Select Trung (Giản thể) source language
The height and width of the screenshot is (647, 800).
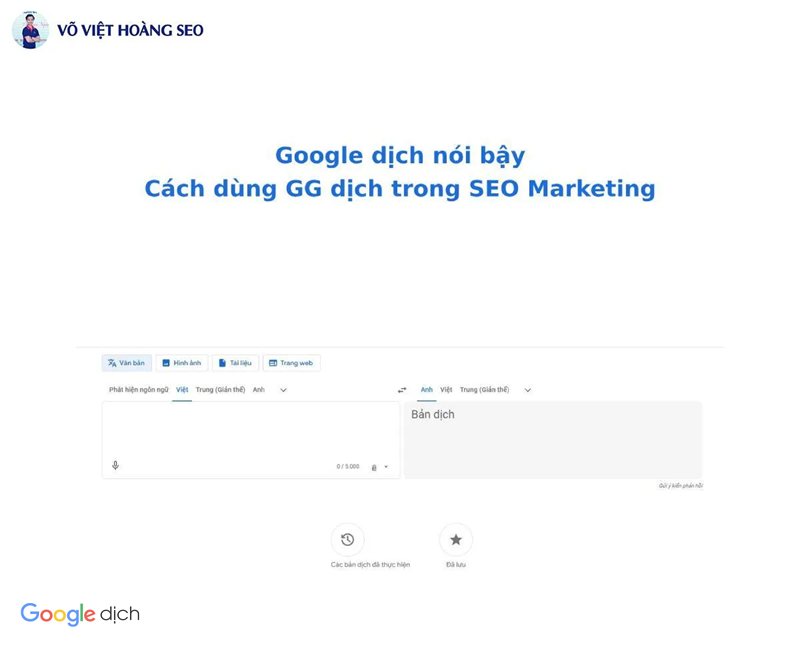coord(220,390)
